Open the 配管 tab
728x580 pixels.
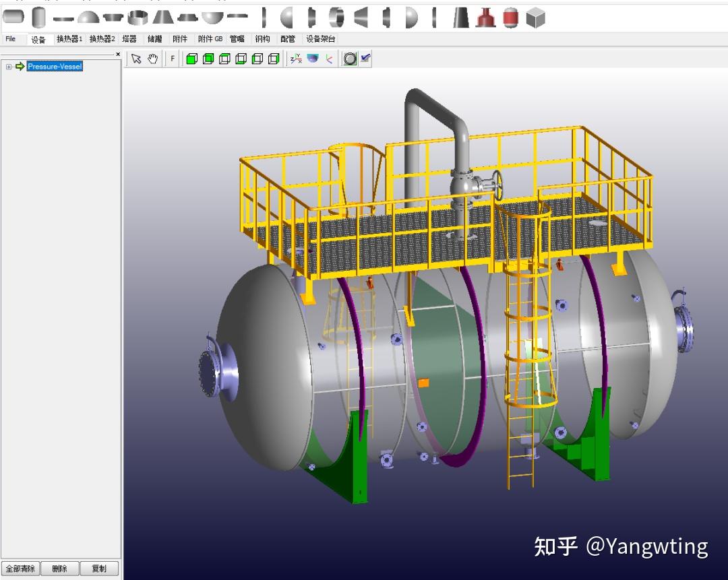[288, 38]
